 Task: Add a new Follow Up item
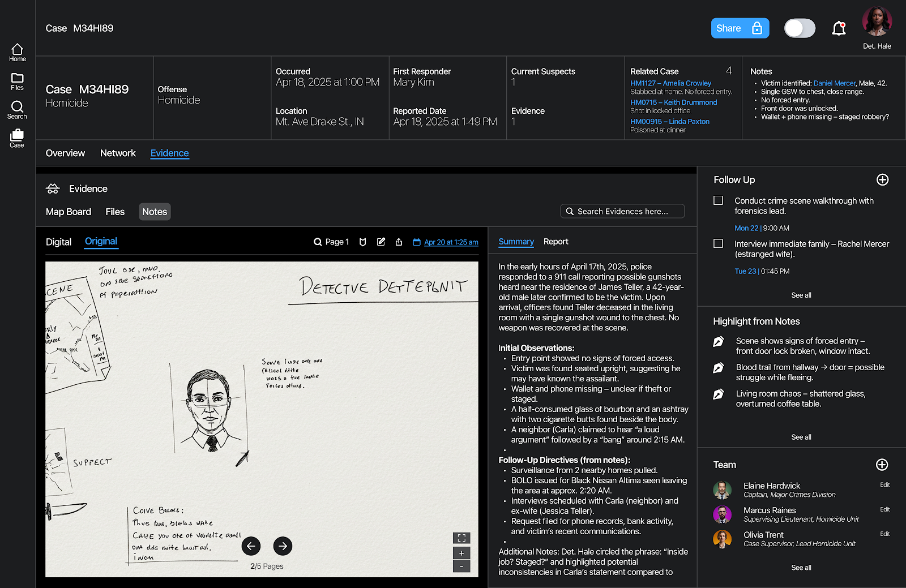pos(882,180)
